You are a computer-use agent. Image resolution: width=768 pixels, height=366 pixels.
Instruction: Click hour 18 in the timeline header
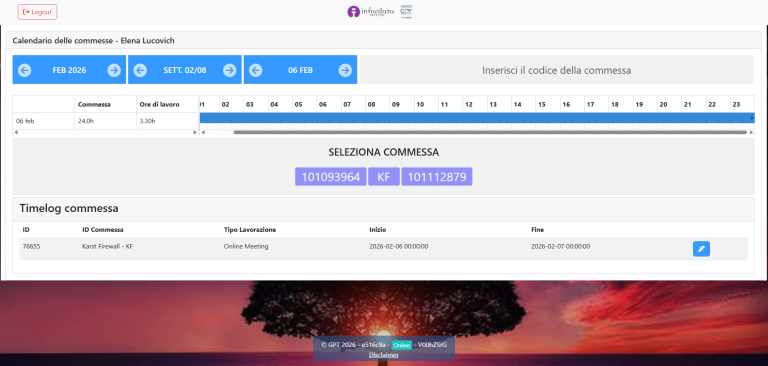pos(615,104)
